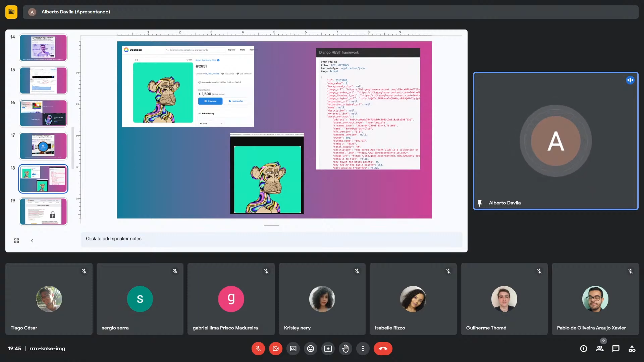Open more options three-dot menu

pos(363,349)
